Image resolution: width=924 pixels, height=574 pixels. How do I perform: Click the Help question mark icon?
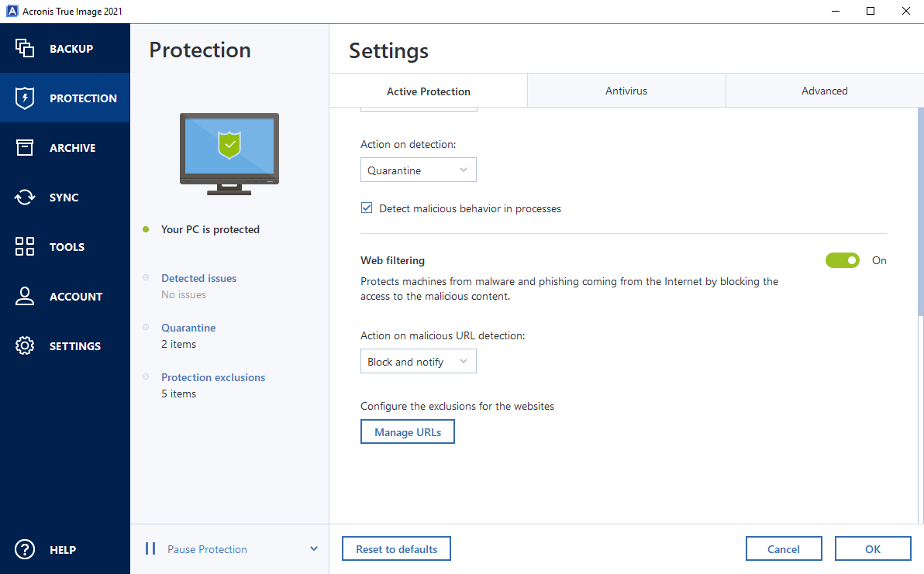coord(25,549)
